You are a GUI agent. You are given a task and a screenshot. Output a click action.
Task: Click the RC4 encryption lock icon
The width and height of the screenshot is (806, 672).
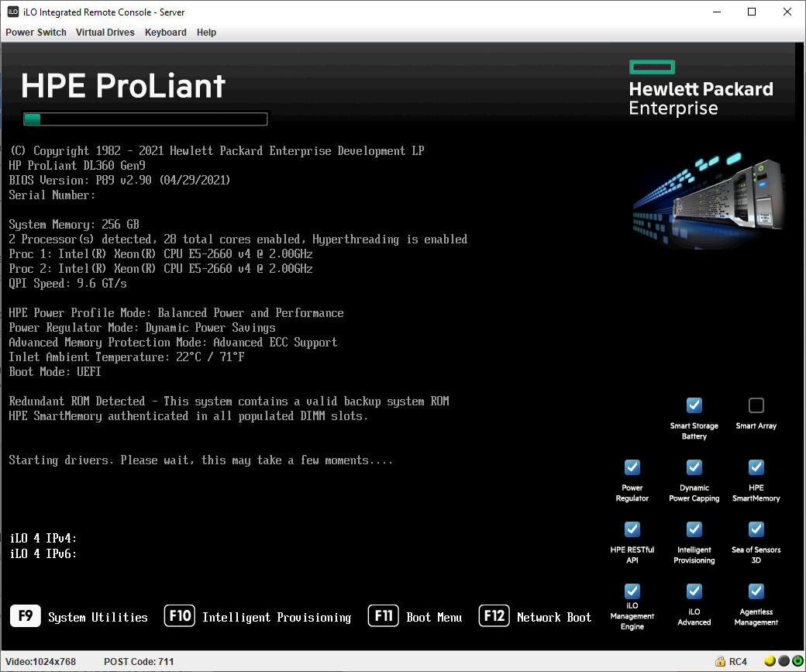(720, 661)
